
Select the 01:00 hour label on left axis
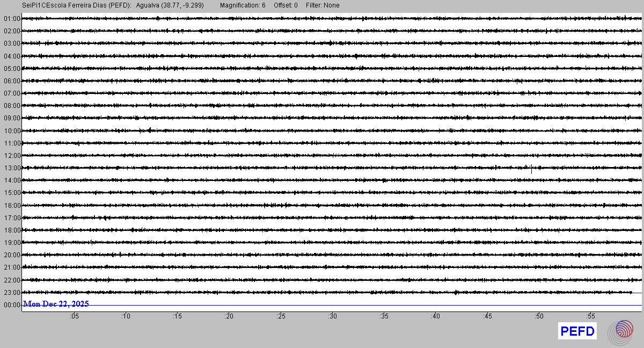tap(11, 19)
